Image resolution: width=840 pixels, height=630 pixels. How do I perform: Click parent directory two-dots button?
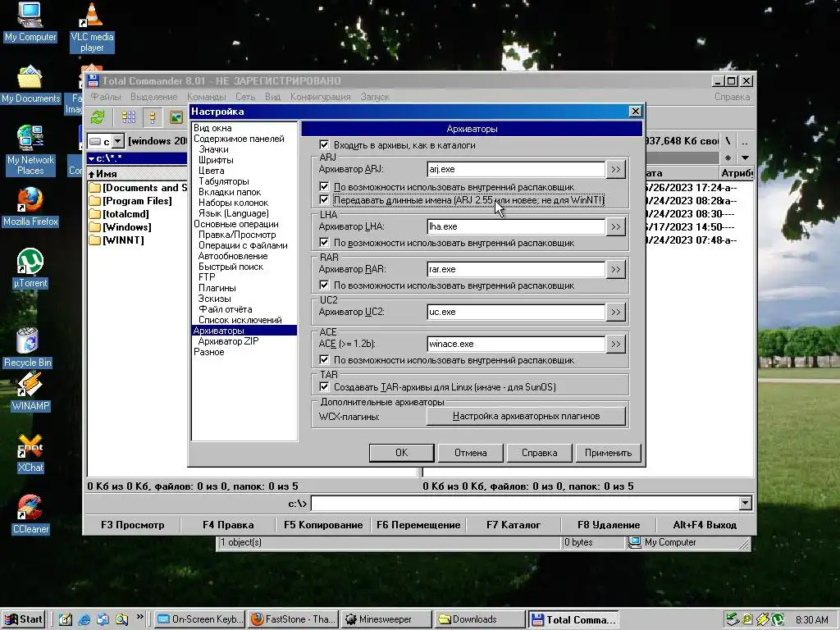pyautogui.click(x=745, y=141)
